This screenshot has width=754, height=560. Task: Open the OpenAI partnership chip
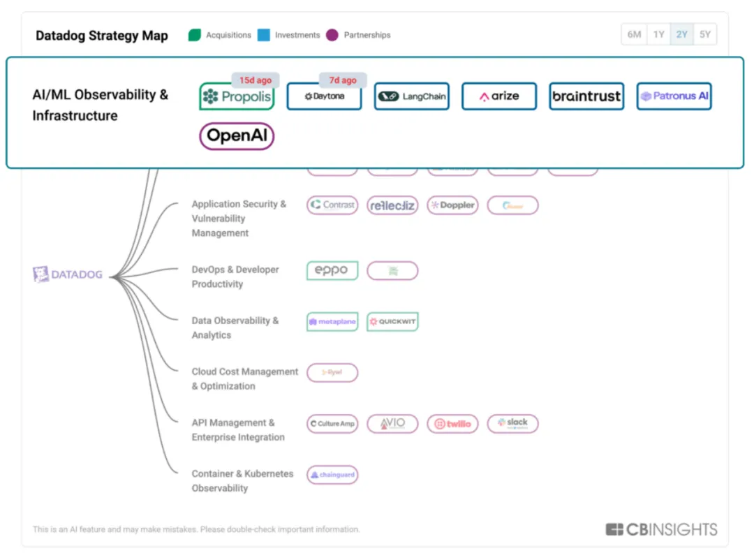[x=237, y=136]
